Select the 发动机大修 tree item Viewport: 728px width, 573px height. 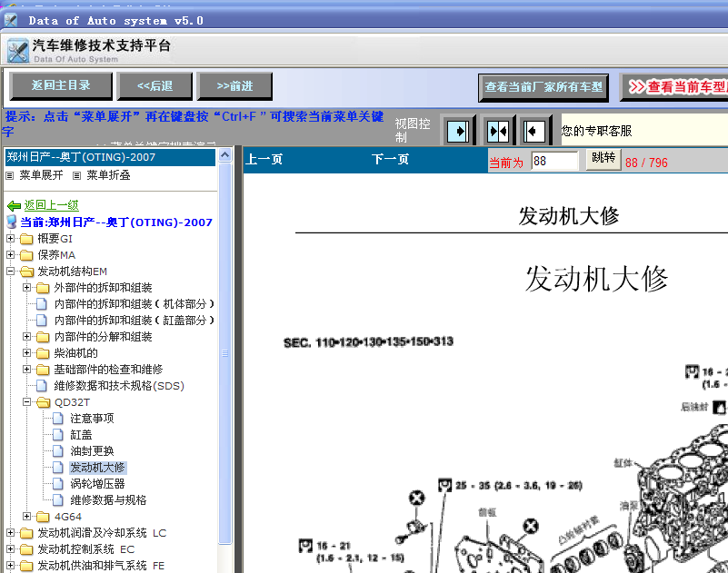97,468
